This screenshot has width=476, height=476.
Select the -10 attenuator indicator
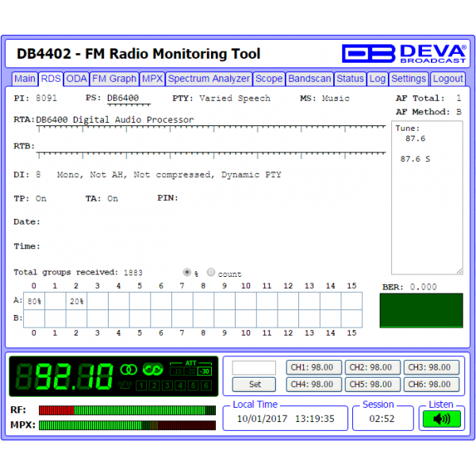point(177,371)
